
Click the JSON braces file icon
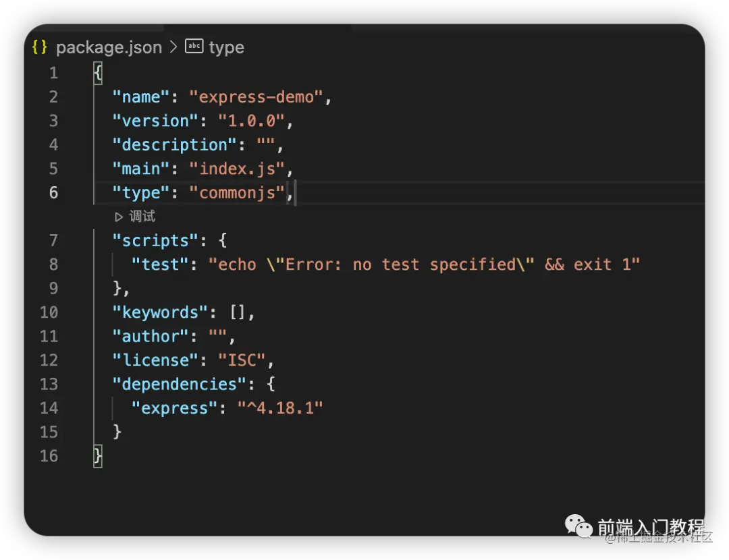tap(40, 47)
